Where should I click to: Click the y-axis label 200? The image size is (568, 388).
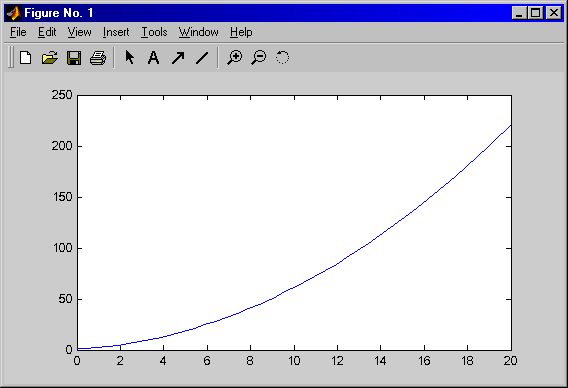tap(62, 146)
